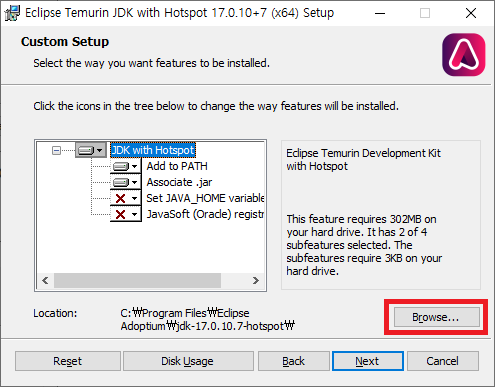Screen dimensions: 495x387
Task: Click the horizontal scrollbar thumb in feature tree
Action: point(137,280)
